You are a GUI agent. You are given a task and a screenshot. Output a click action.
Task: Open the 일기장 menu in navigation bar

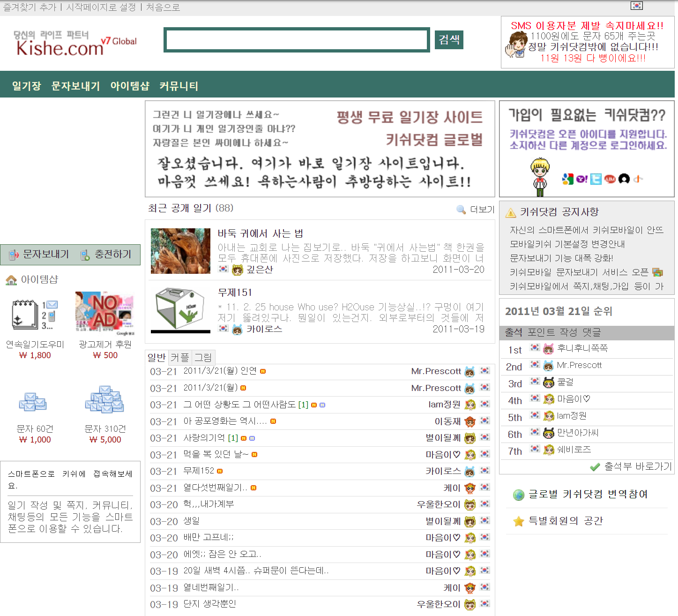click(27, 86)
